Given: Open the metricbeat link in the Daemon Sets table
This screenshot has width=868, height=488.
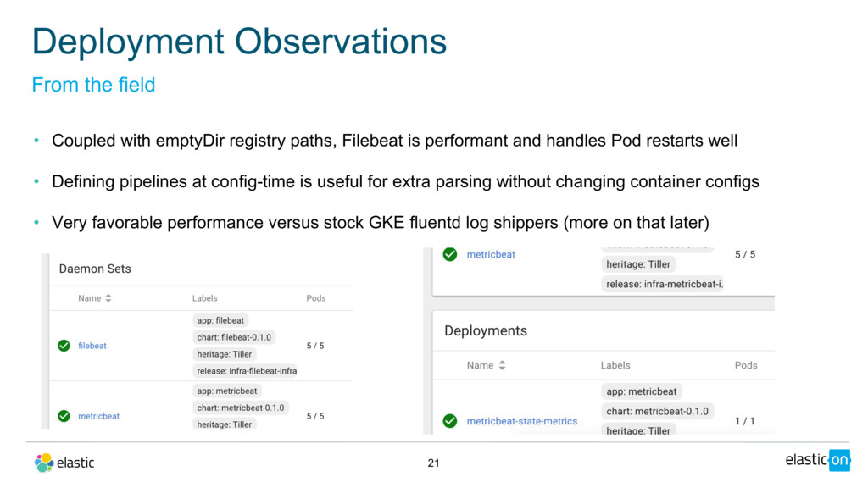Looking at the screenshot, I should 98,416.
